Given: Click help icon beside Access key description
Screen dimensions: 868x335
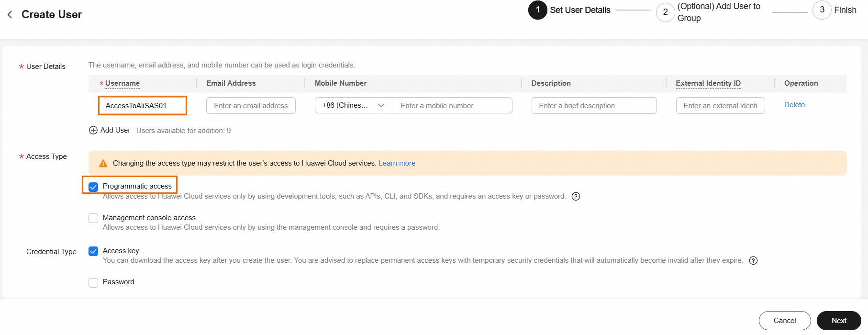Looking at the screenshot, I should pos(753,260).
